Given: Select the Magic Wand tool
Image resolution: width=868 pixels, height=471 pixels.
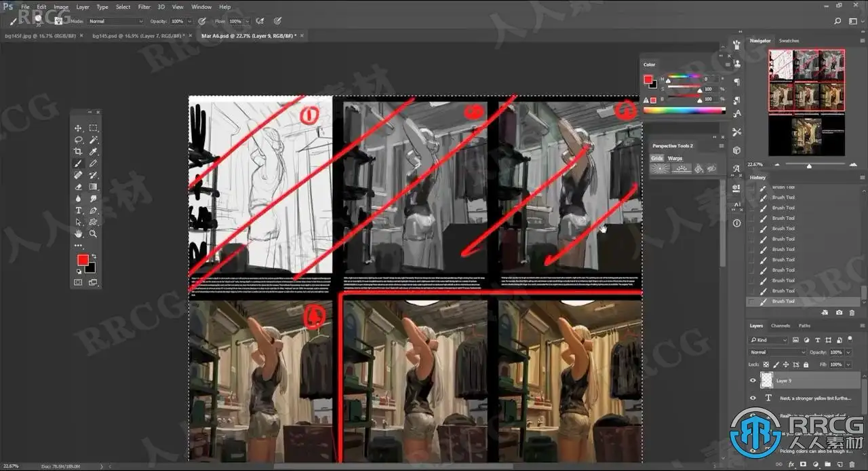Looking at the screenshot, I should tap(93, 140).
